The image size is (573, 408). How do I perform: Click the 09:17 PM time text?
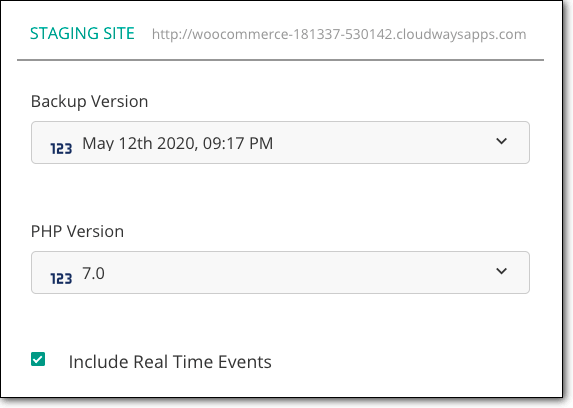point(238,143)
